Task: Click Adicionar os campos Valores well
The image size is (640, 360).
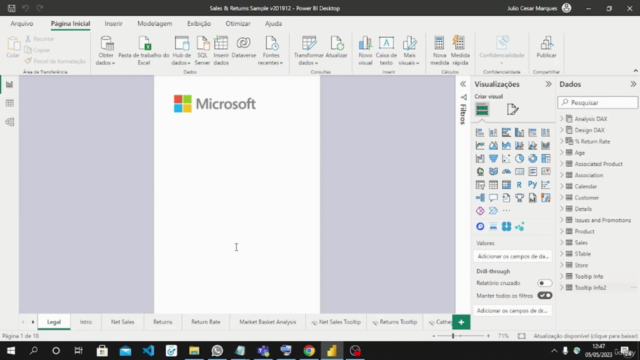Action: click(513, 256)
